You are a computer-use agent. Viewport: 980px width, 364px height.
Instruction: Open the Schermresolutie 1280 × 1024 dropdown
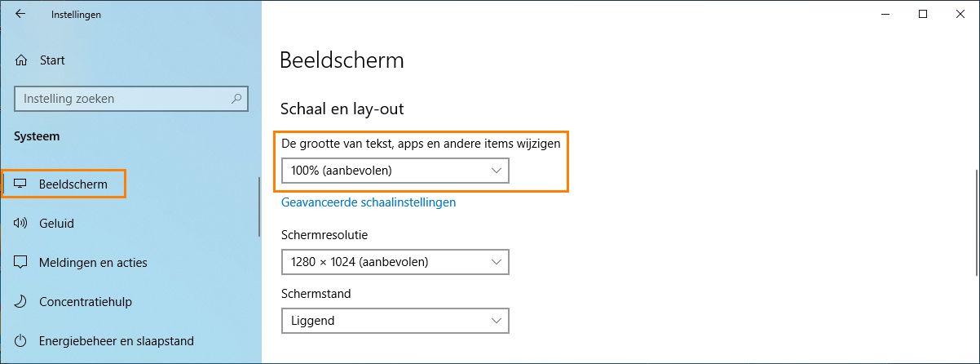click(395, 262)
